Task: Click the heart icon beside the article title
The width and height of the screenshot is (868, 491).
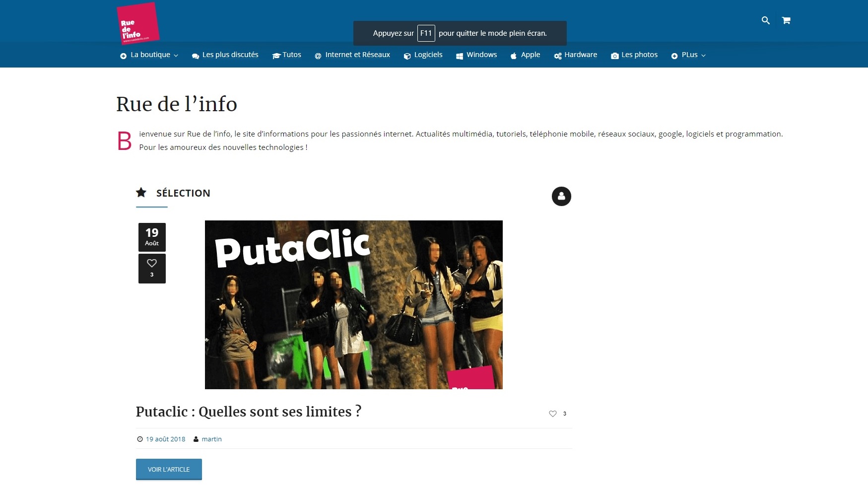Action: [553, 414]
